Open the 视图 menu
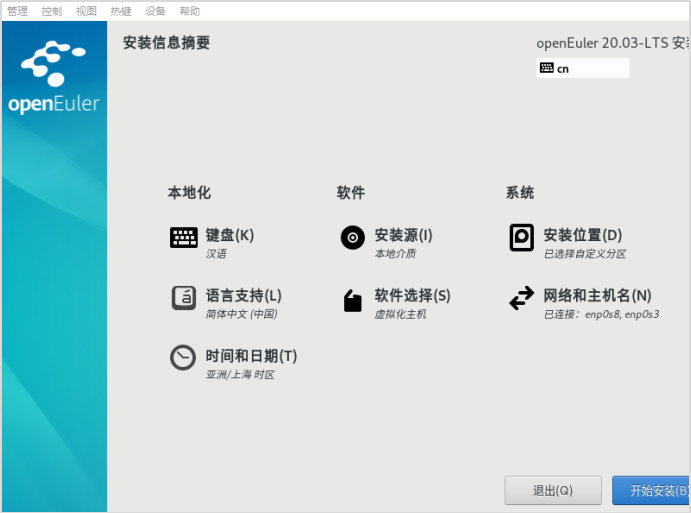 [86, 11]
